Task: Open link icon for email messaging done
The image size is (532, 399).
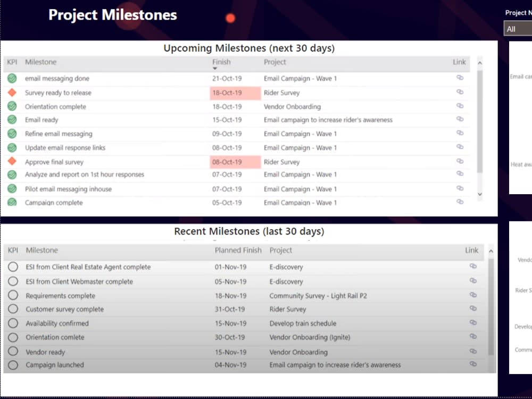Action: (x=460, y=78)
